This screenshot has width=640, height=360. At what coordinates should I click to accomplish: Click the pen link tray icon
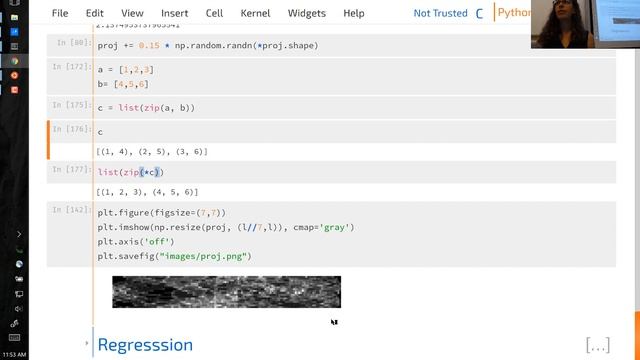point(15,323)
